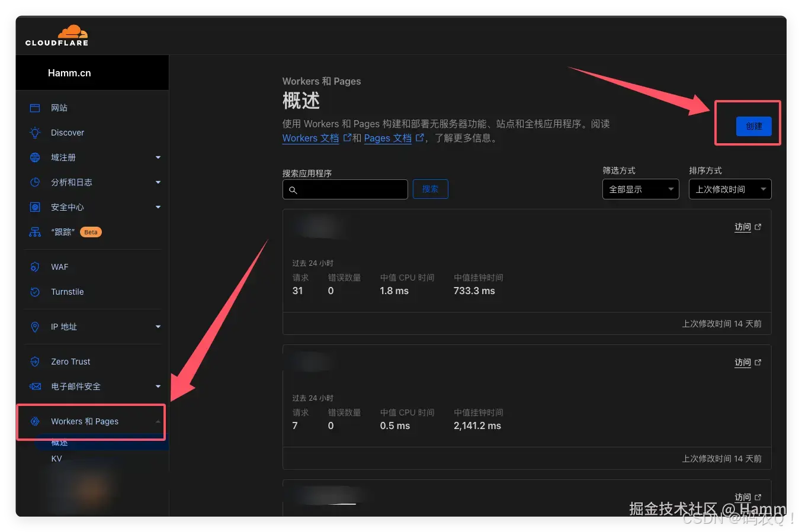
Task: Select the 网站 sidebar icon
Action: pyautogui.click(x=34, y=108)
